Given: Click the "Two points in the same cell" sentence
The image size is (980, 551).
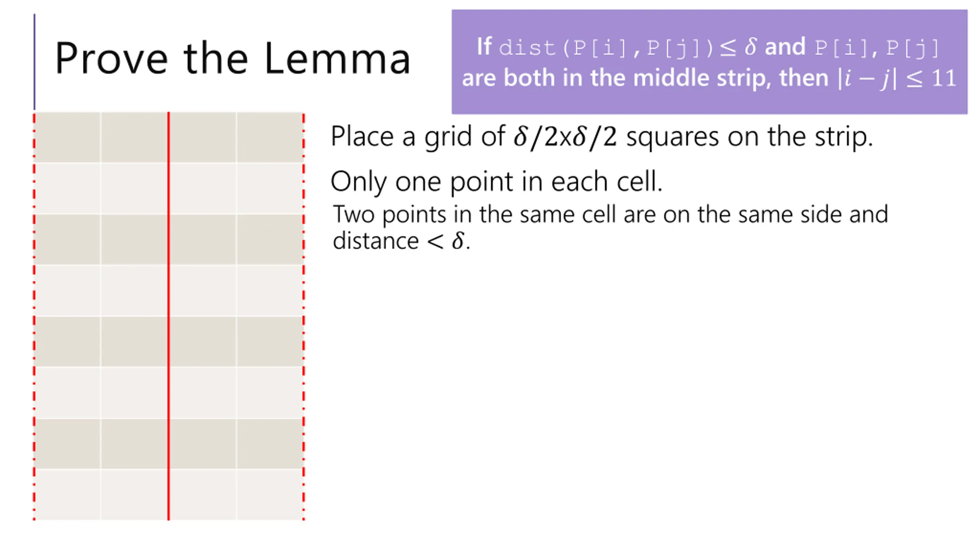Looking at the screenshot, I should pos(610,214).
